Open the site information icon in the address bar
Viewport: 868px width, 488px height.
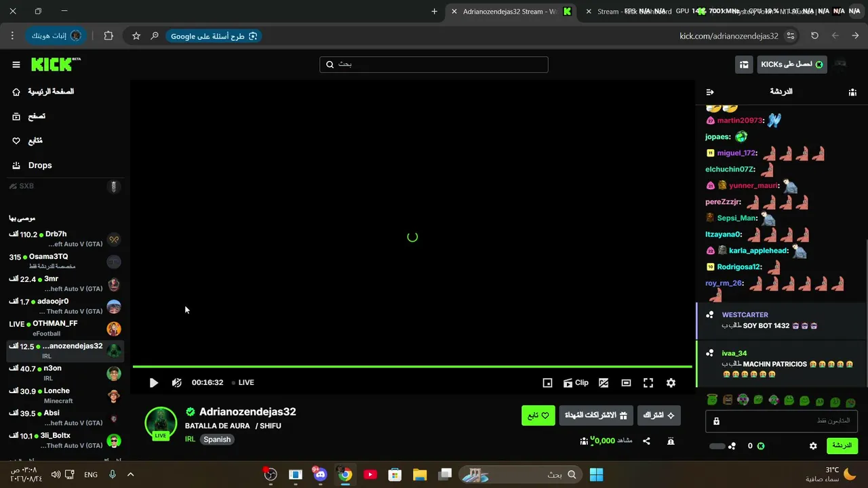pos(791,36)
